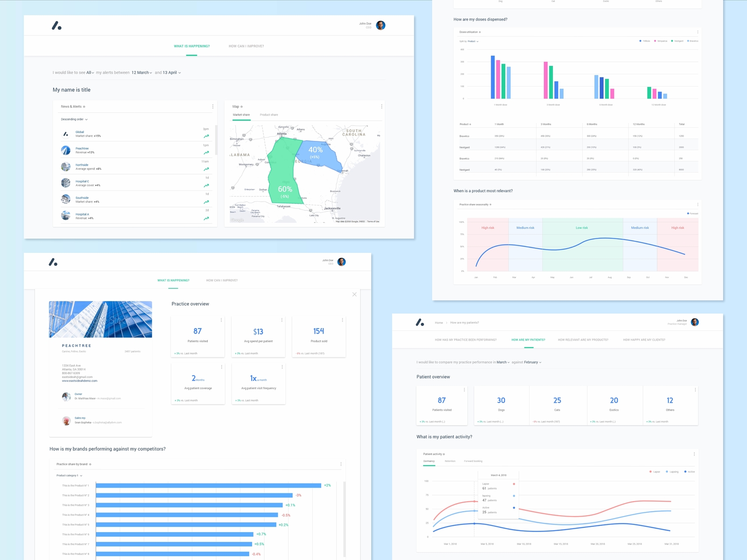This screenshot has height=560, width=747.
Task: Toggle the Trifexis legend series
Action: click(645, 41)
